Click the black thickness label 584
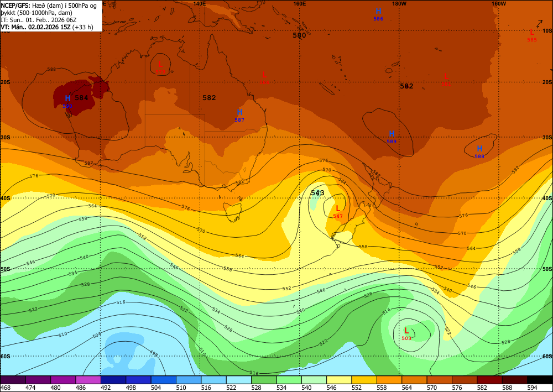This screenshot has height=392, width=553. 81,98
